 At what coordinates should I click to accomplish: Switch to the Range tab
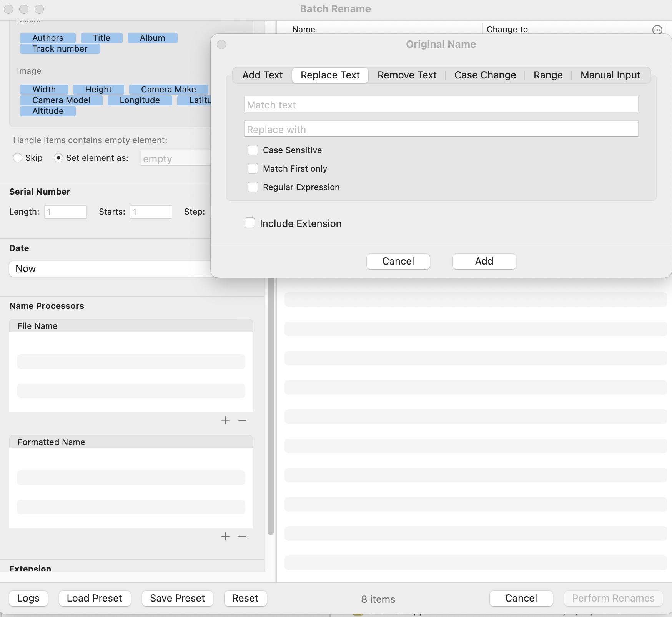[548, 75]
